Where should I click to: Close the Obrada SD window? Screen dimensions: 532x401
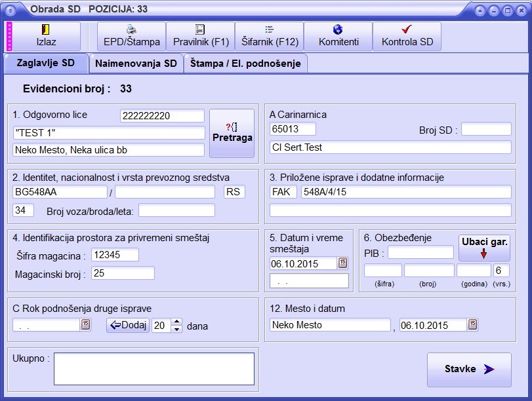522,10
